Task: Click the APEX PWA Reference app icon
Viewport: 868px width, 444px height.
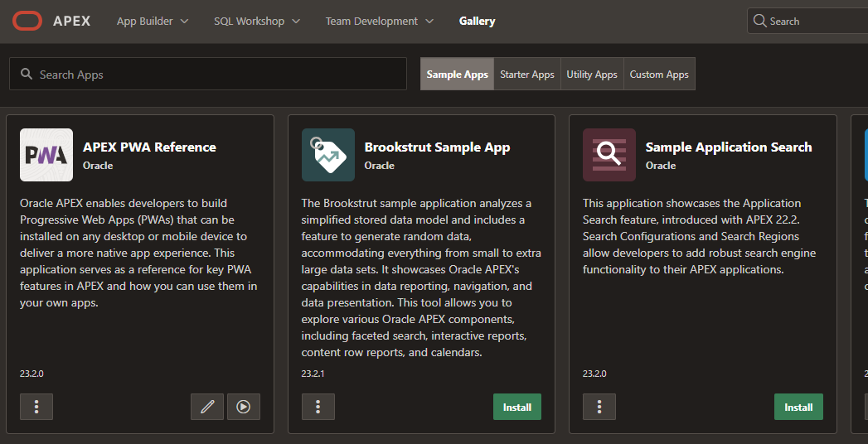Action: point(46,155)
